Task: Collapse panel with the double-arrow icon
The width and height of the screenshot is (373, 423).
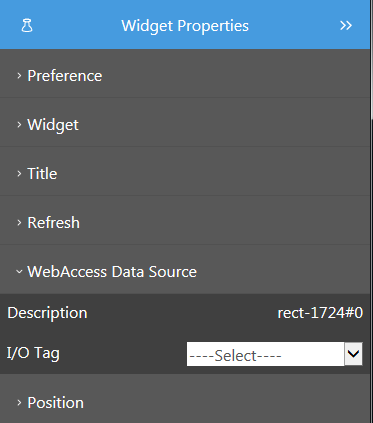Action: coord(346,26)
